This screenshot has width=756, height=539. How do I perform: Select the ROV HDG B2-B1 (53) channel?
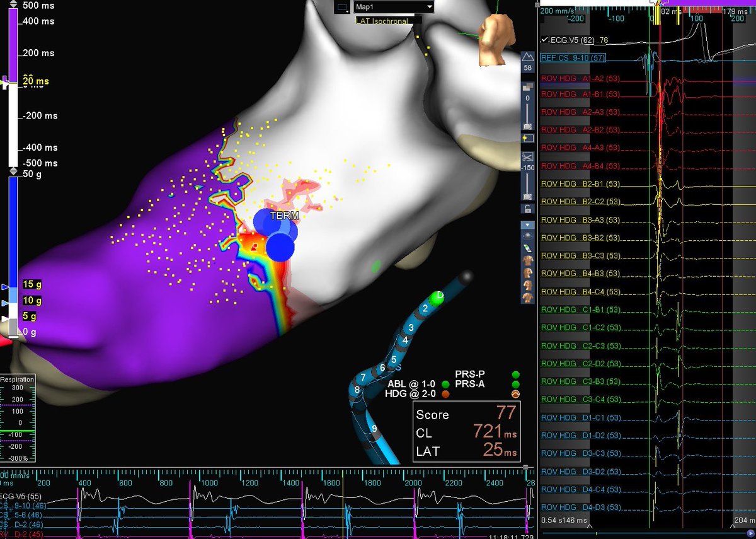click(x=580, y=183)
